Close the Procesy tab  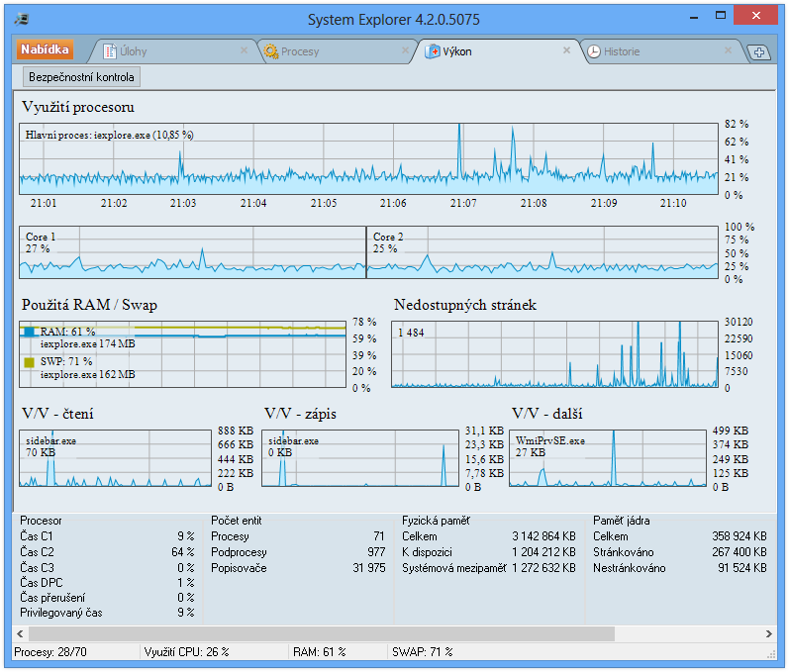tap(405, 50)
